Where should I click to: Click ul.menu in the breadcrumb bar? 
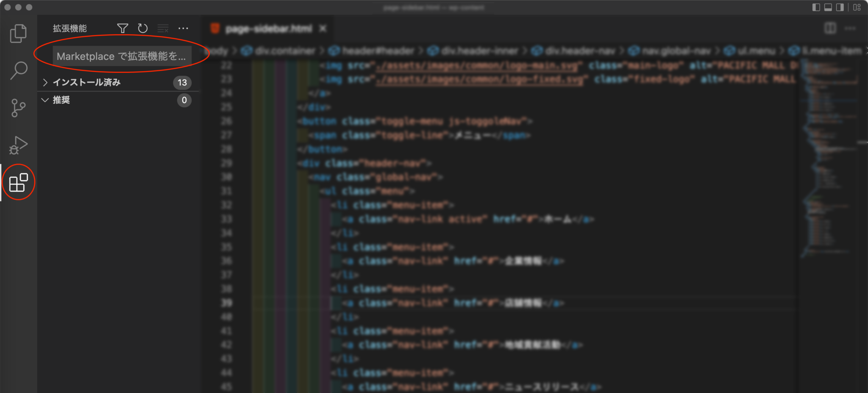click(758, 51)
